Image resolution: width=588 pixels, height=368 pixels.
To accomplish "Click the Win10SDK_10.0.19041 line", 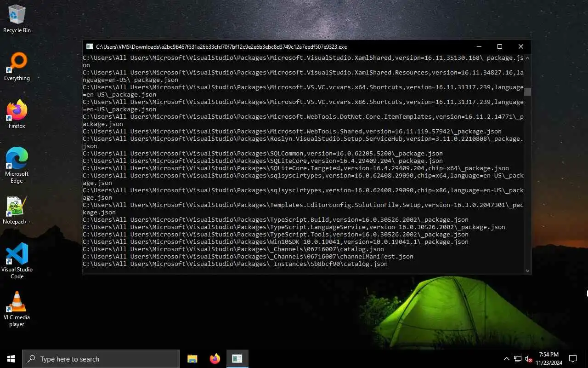I will tap(276, 242).
